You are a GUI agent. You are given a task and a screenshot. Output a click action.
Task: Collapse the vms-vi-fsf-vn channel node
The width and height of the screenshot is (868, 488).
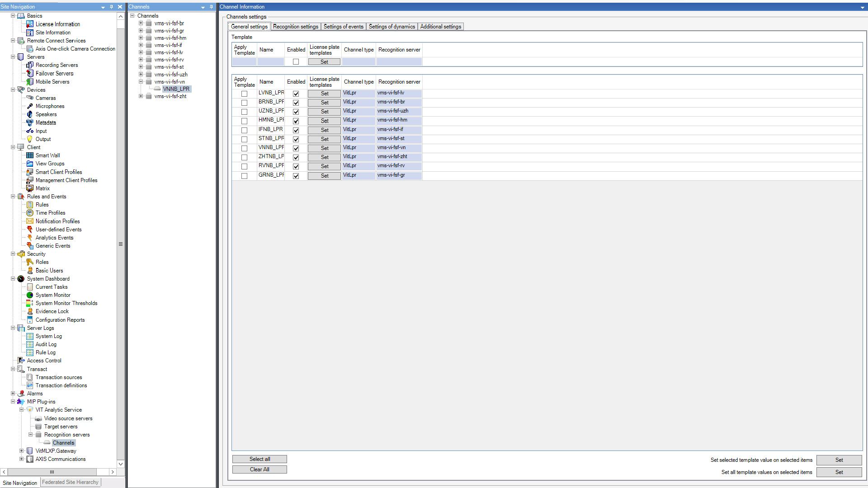click(141, 82)
